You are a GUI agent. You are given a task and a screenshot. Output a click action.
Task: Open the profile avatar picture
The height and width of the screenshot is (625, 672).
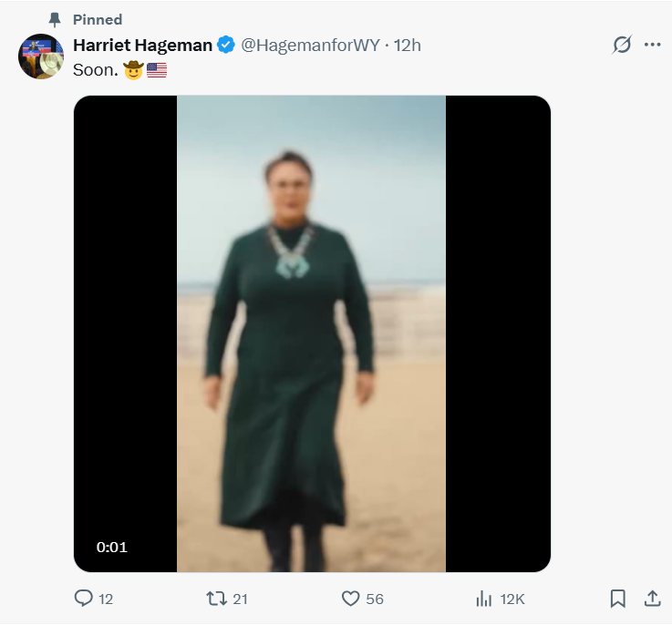point(41,56)
